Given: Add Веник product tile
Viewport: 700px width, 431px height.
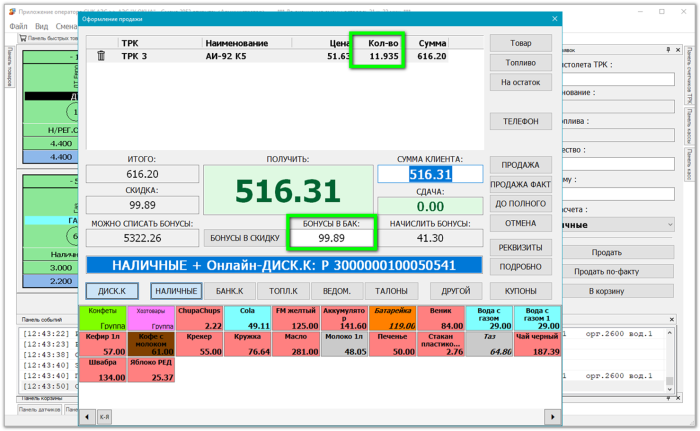Looking at the screenshot, I should [441, 318].
